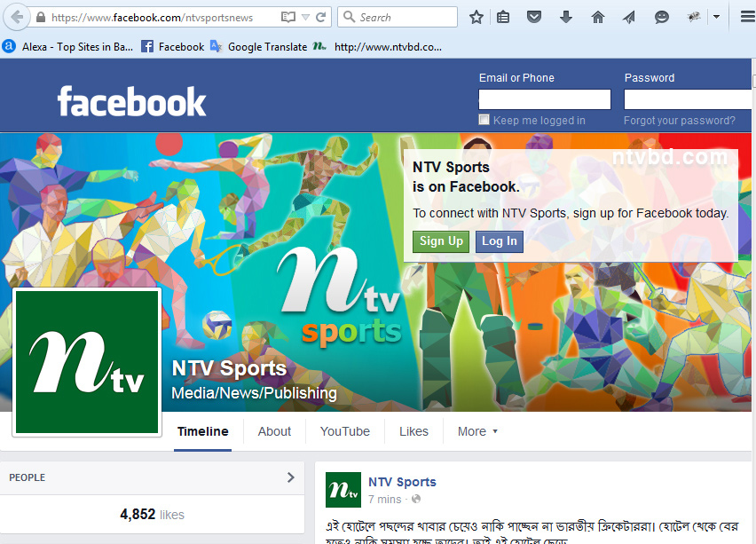Select the Timeline tab
This screenshot has height=544, width=756.
pyautogui.click(x=202, y=431)
